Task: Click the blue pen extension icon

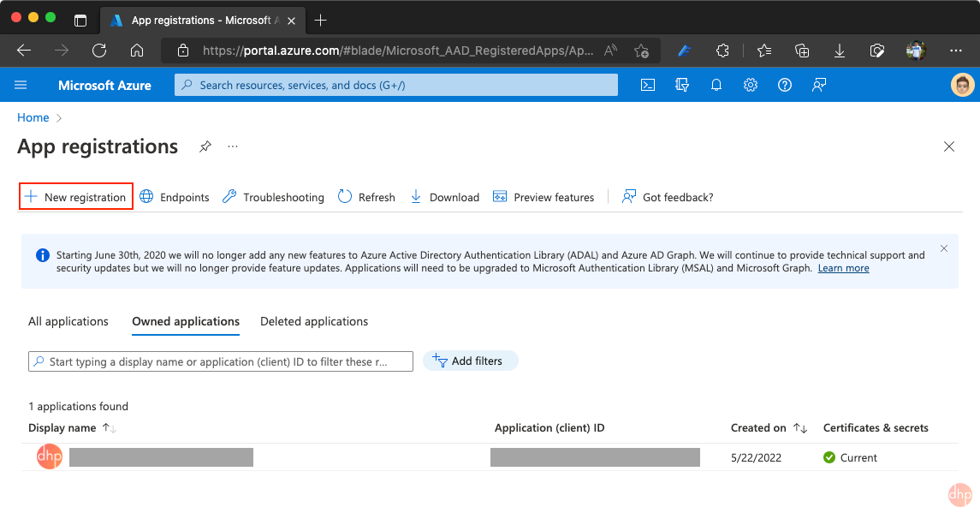Action: pyautogui.click(x=685, y=51)
